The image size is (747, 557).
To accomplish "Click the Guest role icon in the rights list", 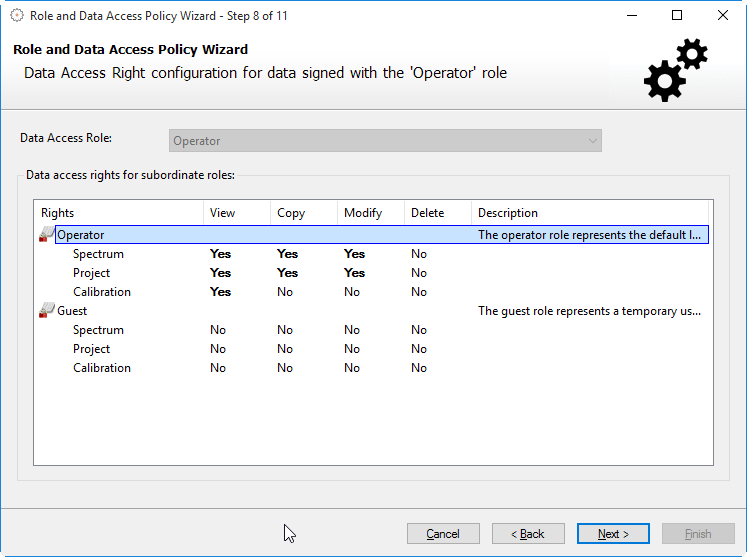I will point(47,311).
